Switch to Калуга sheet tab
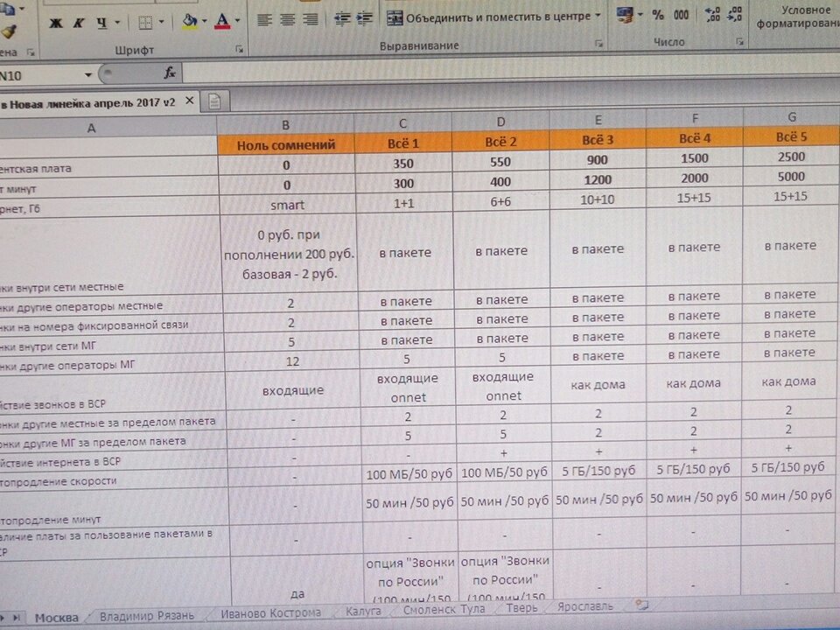Viewport: 840px width, 630px height. pyautogui.click(x=363, y=611)
